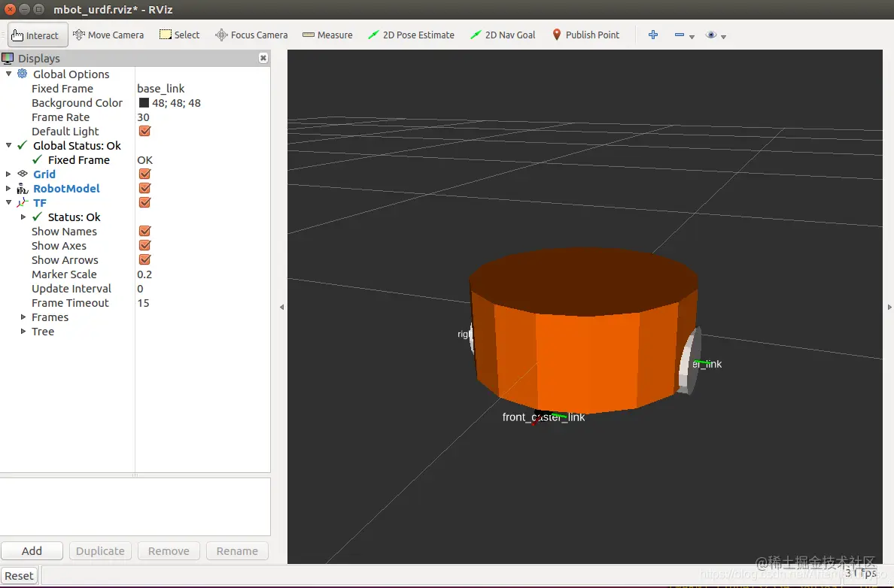Edit the Frame Rate value 30
The width and height of the screenshot is (894, 588).
(143, 117)
